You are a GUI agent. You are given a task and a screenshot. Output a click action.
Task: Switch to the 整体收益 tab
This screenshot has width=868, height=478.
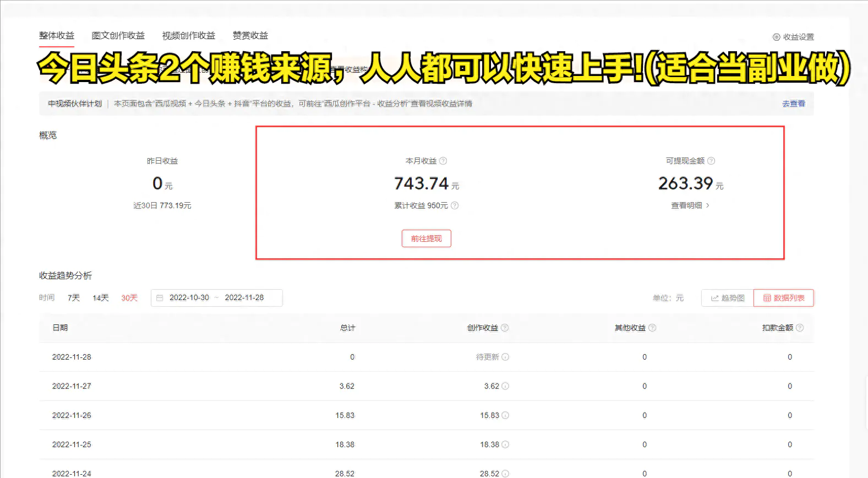point(57,35)
